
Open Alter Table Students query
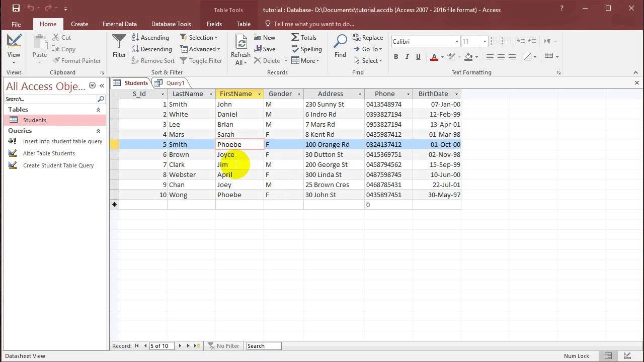tap(49, 153)
